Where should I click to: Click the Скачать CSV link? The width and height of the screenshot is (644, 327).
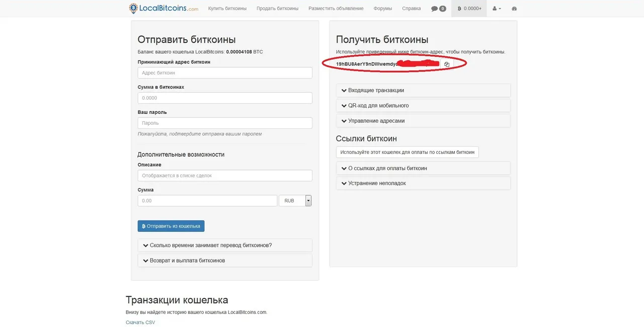(140, 322)
